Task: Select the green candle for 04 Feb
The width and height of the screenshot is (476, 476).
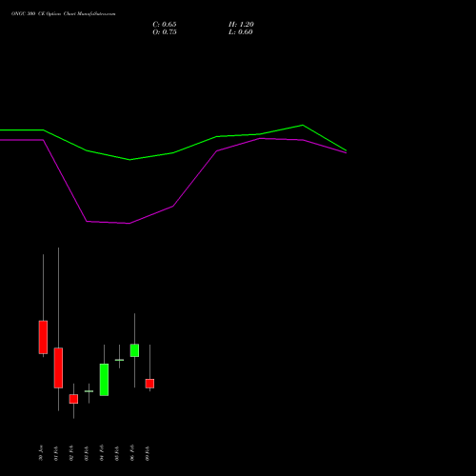Action: point(104,380)
